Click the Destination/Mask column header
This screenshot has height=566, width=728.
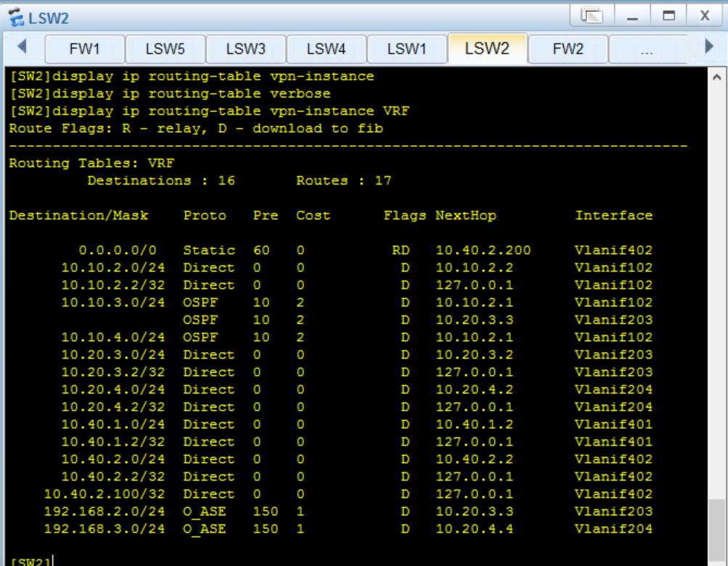(78, 216)
